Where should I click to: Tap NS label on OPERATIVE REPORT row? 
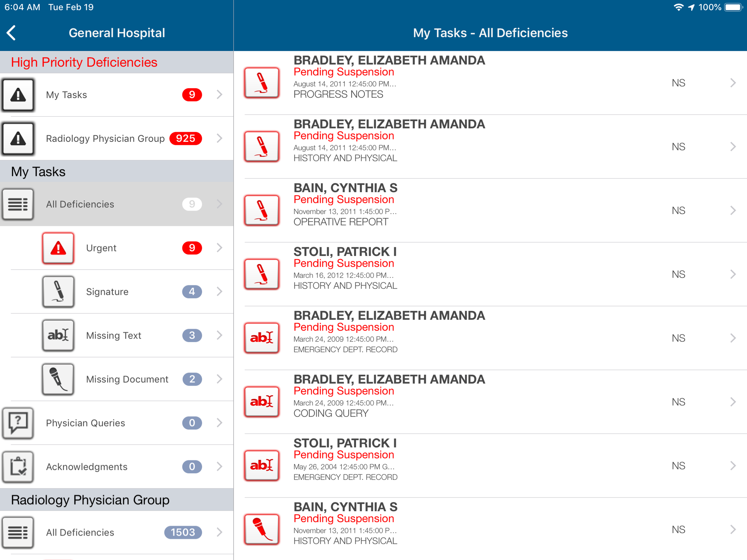tap(678, 211)
